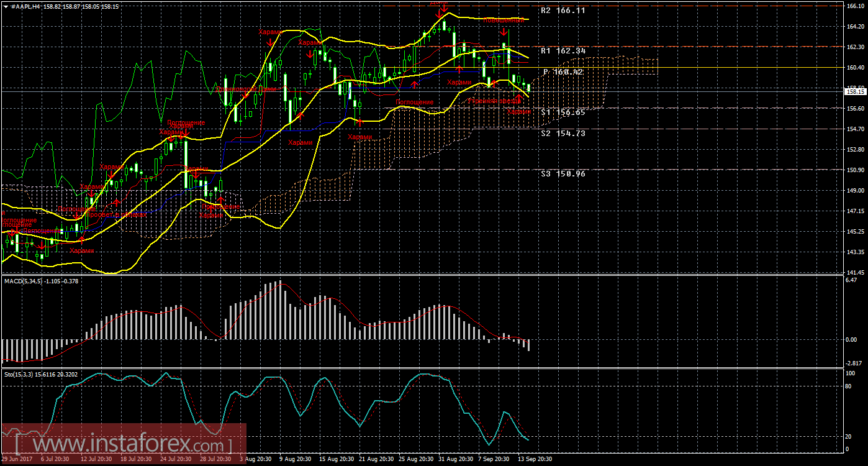Click the Длинноногий Доджи pattern label
The height and width of the screenshot is (466, 868).
pos(246,89)
